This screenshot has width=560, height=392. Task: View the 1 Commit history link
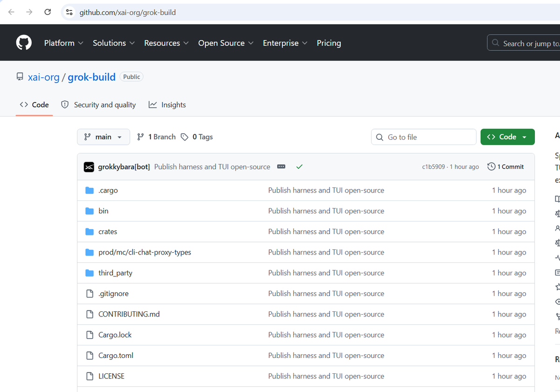pyautogui.click(x=505, y=167)
